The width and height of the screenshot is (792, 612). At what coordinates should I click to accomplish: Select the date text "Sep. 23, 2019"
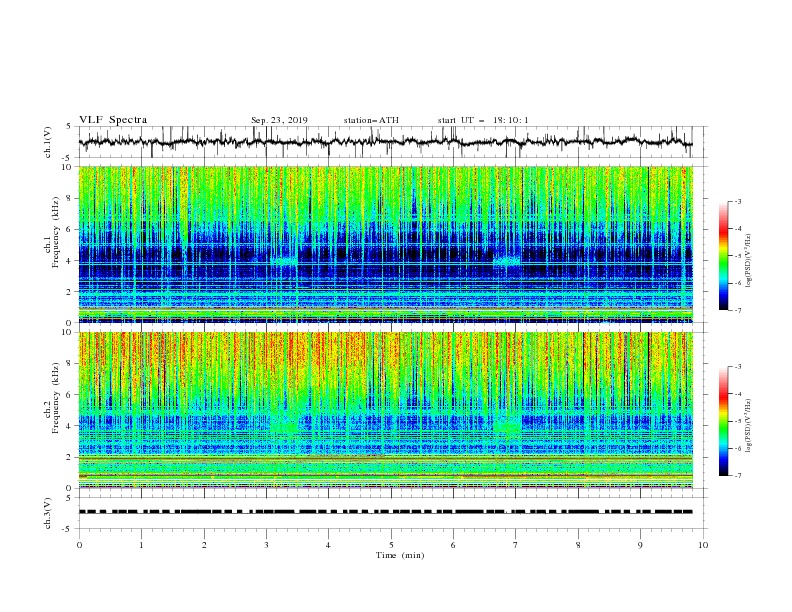tap(279, 120)
